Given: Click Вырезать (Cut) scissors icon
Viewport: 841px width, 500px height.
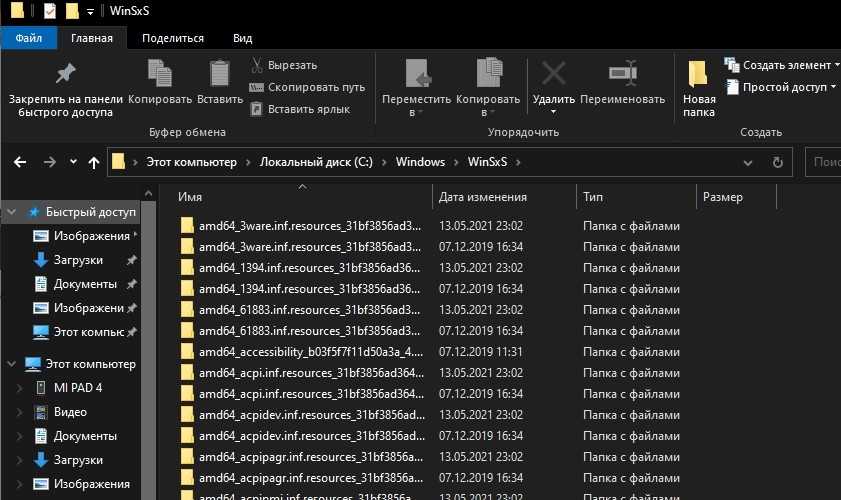Looking at the screenshot, I should click(257, 66).
